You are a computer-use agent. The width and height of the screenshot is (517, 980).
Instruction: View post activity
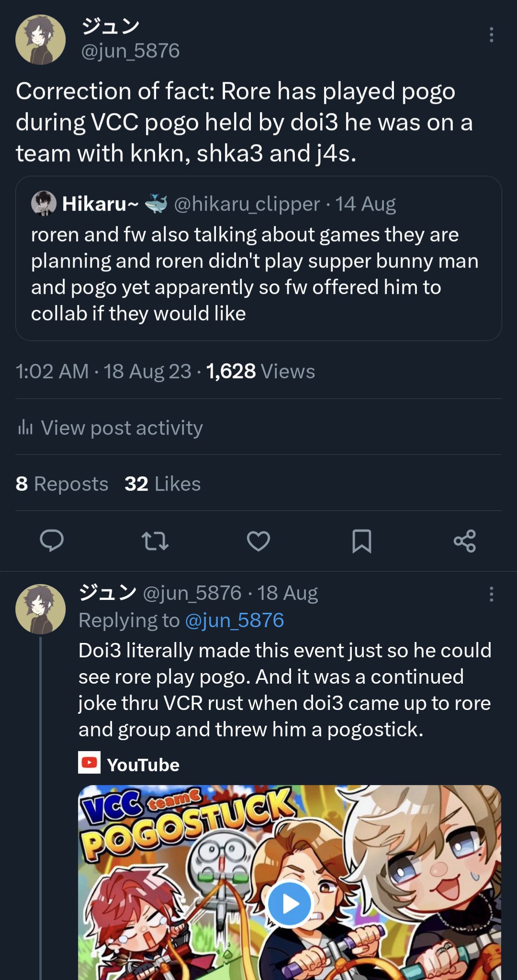(x=122, y=428)
